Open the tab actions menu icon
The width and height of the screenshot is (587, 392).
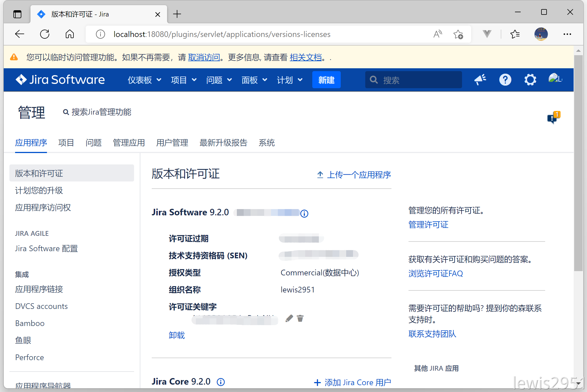click(17, 14)
